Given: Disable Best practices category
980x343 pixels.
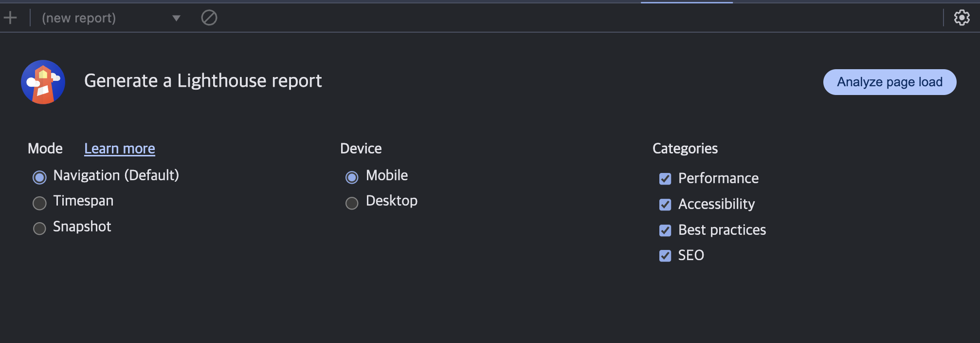Looking at the screenshot, I should [665, 230].
